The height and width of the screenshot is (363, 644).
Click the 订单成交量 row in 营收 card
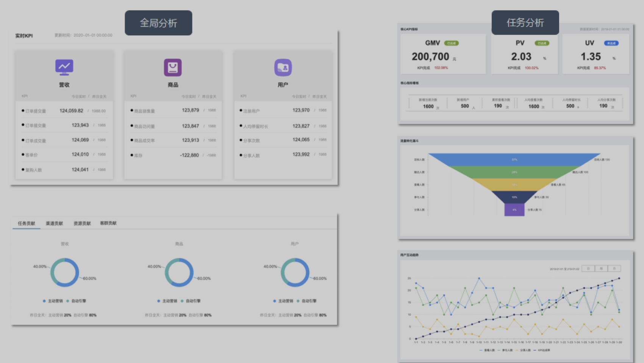coord(64,140)
